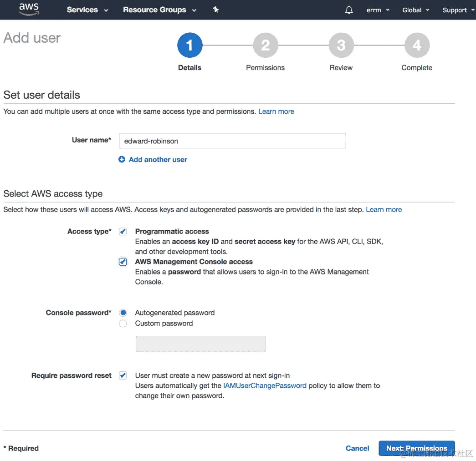Uncheck AWS Management Console access checkbox
The image size is (476, 461).
click(123, 262)
